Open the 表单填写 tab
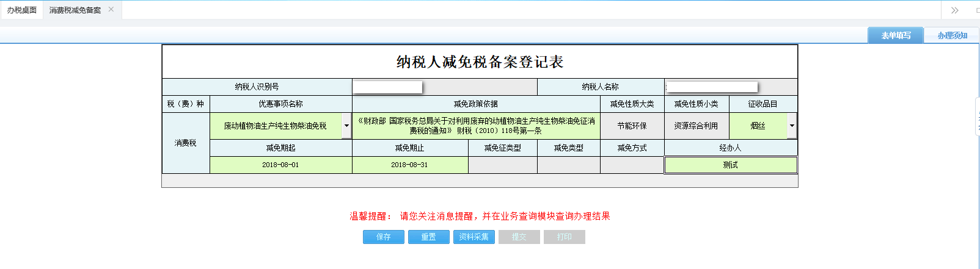 tap(895, 35)
